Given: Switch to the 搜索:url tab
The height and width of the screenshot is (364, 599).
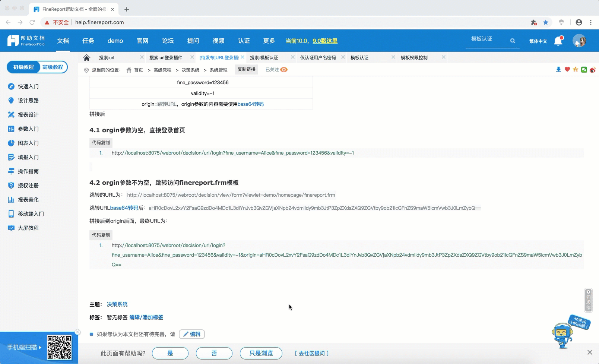Looking at the screenshot, I should [x=107, y=57].
